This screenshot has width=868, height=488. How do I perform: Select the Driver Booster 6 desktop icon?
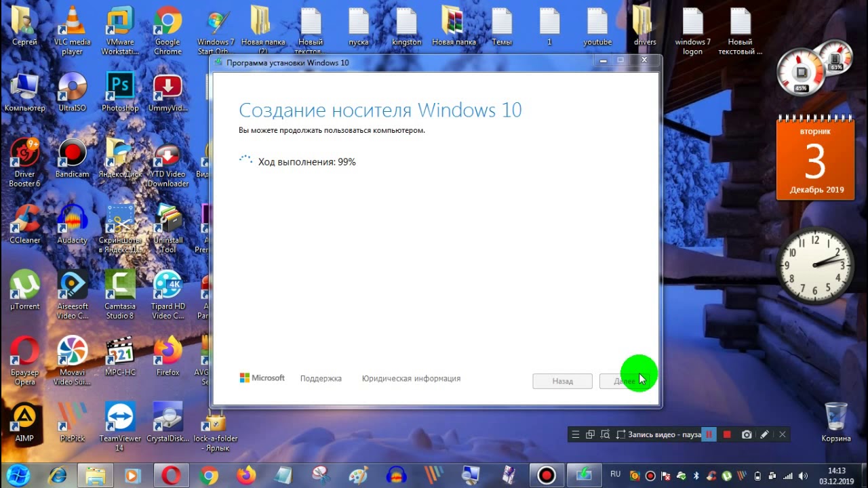[24, 163]
